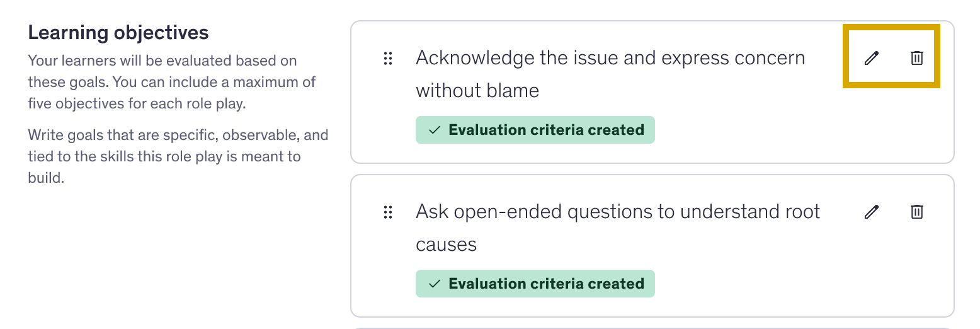Click the "five objectives for each role play" line

coord(137,103)
